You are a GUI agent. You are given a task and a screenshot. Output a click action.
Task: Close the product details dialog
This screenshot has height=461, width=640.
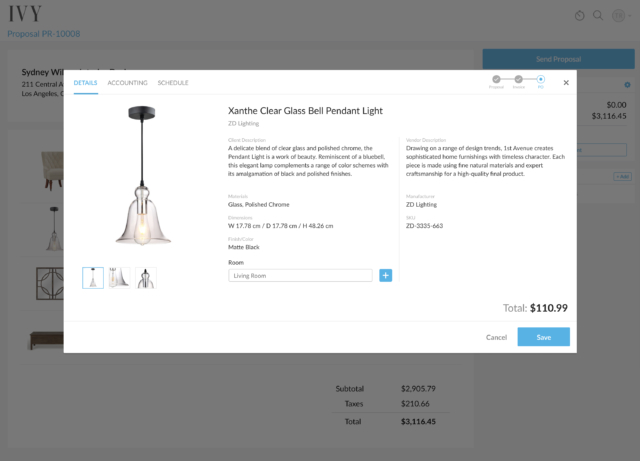click(x=566, y=82)
